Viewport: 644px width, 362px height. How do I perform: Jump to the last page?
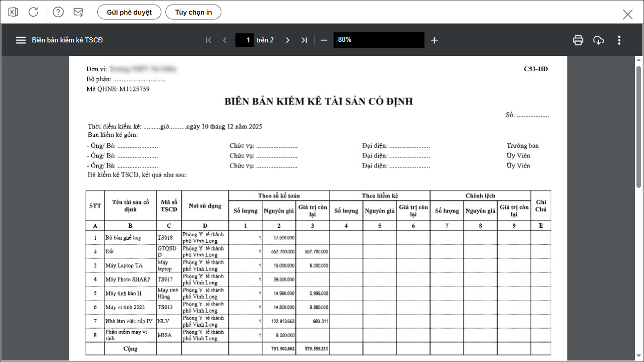[304, 40]
